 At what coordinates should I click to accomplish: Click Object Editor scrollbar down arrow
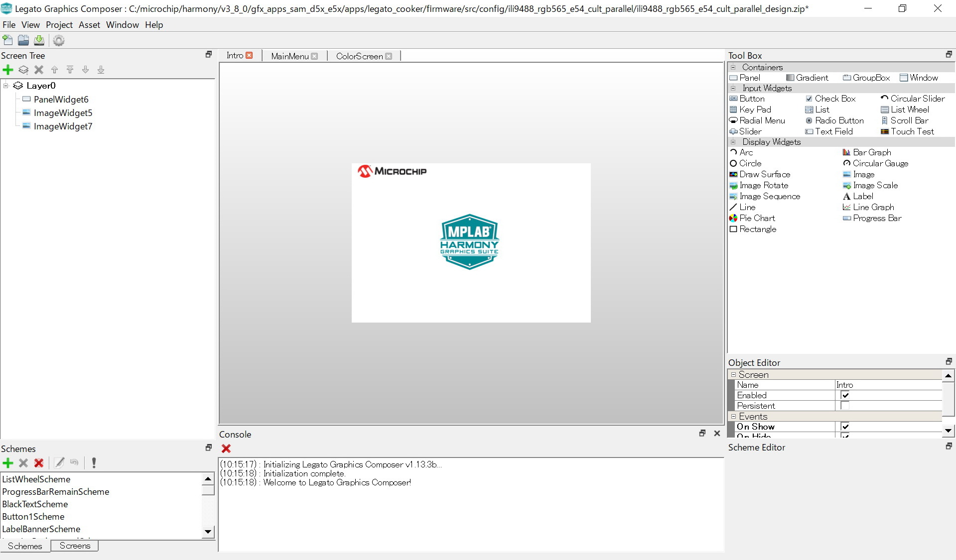pyautogui.click(x=948, y=431)
